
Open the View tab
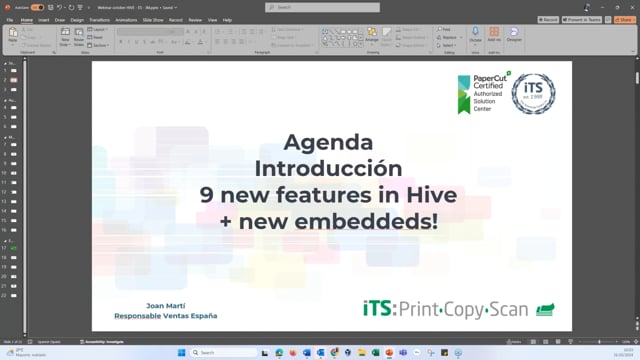coord(212,20)
